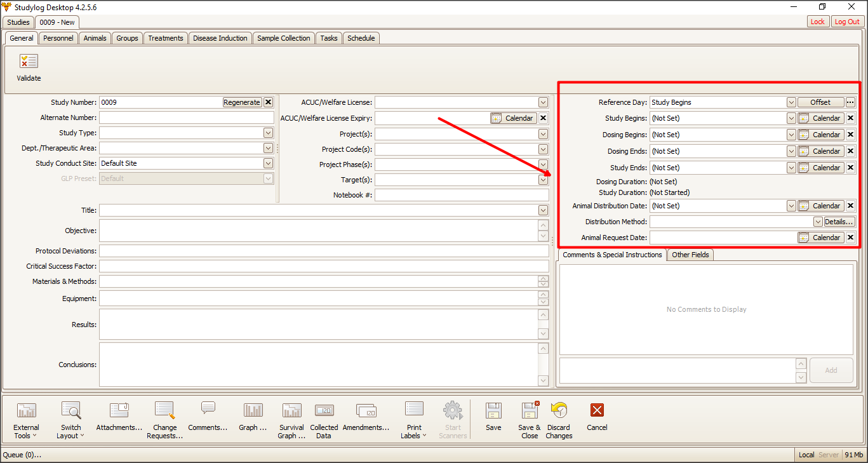Image resolution: width=868 pixels, height=463 pixels.
Task: Open the Study Begins dropdown arrow
Action: point(791,118)
